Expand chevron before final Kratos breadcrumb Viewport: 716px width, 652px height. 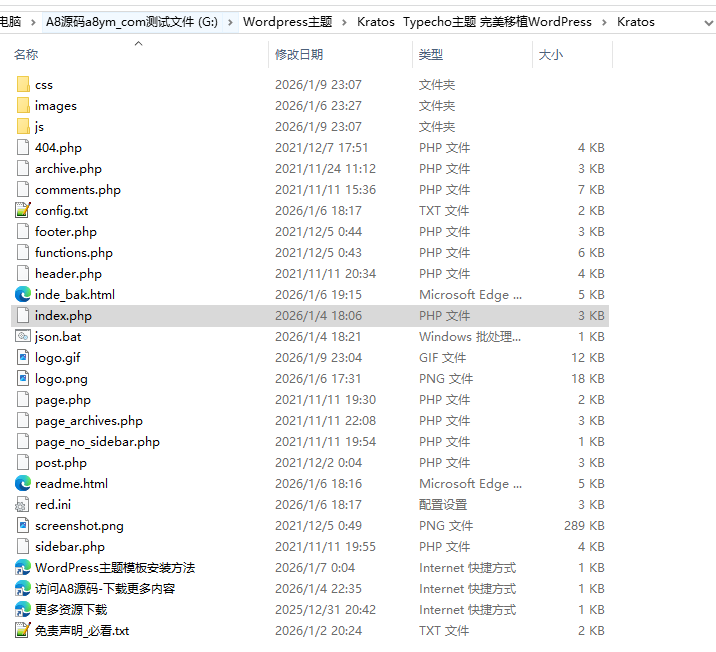point(604,22)
